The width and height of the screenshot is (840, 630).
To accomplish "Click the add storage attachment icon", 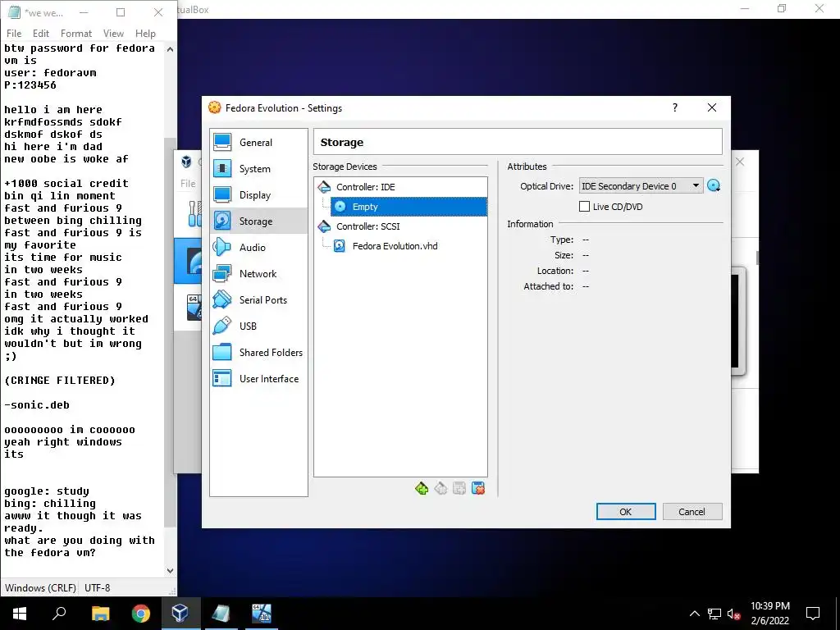I will 459,488.
